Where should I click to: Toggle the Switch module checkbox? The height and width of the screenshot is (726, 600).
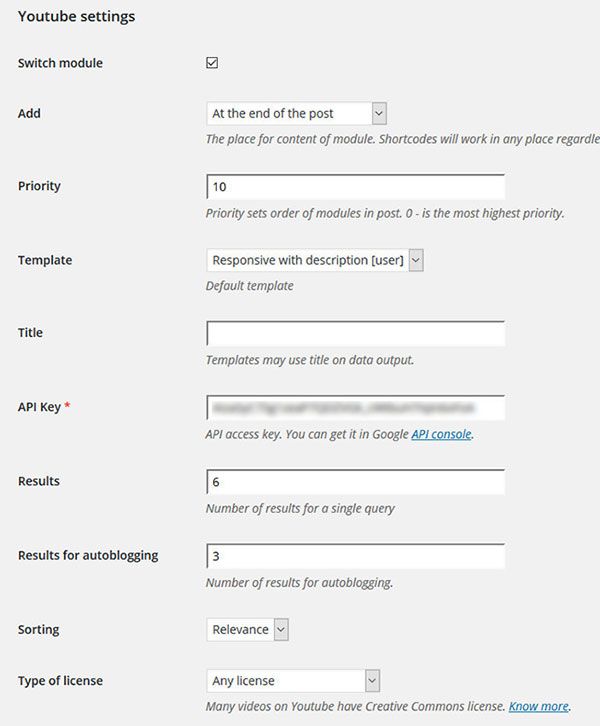[x=212, y=63]
